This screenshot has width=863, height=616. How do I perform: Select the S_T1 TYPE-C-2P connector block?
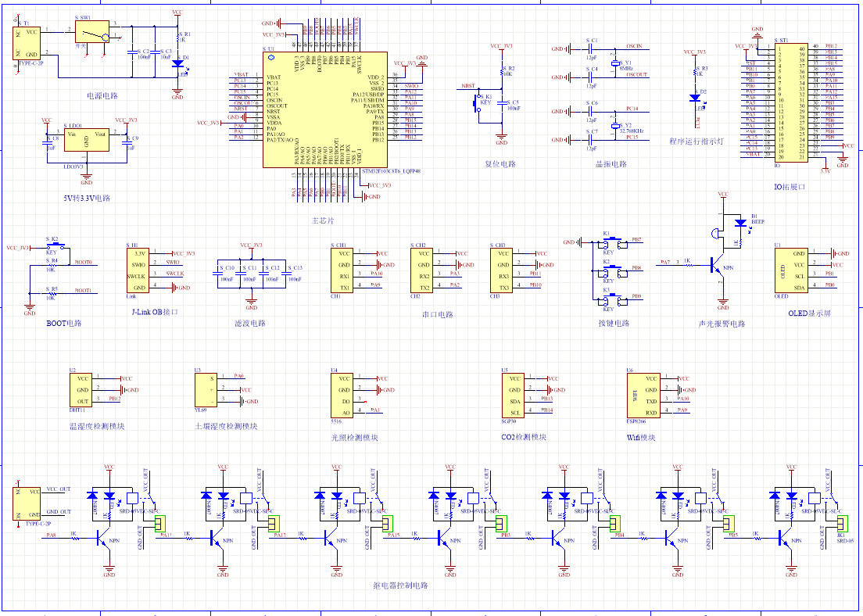27,43
